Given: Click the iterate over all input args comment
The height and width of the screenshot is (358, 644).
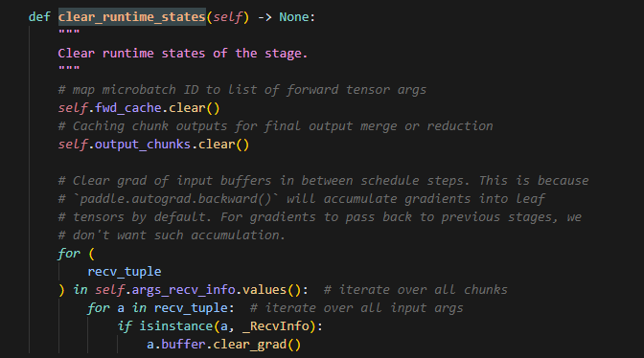Looking at the screenshot, I should [x=356, y=308].
